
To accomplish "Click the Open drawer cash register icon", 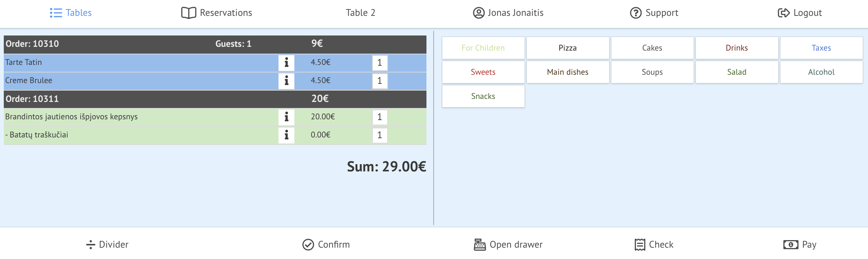I will tap(480, 245).
